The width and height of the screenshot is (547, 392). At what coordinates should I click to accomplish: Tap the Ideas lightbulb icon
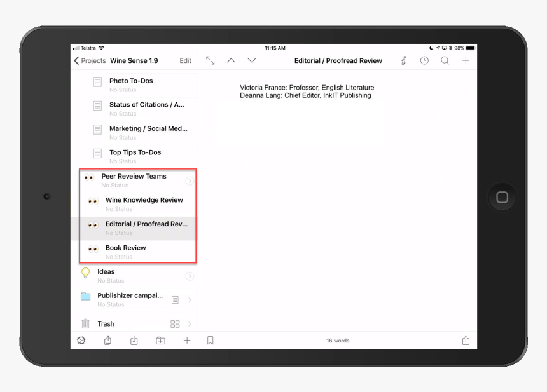point(85,273)
